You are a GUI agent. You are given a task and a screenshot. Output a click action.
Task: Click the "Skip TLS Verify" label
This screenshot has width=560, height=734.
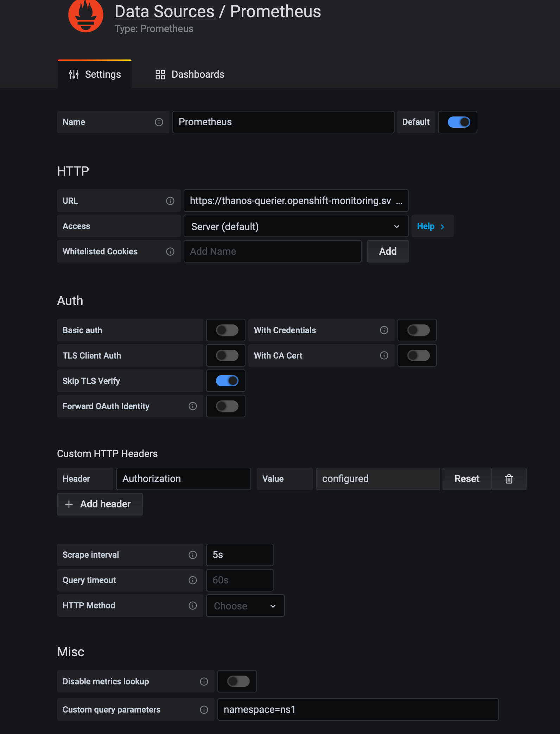[91, 381]
